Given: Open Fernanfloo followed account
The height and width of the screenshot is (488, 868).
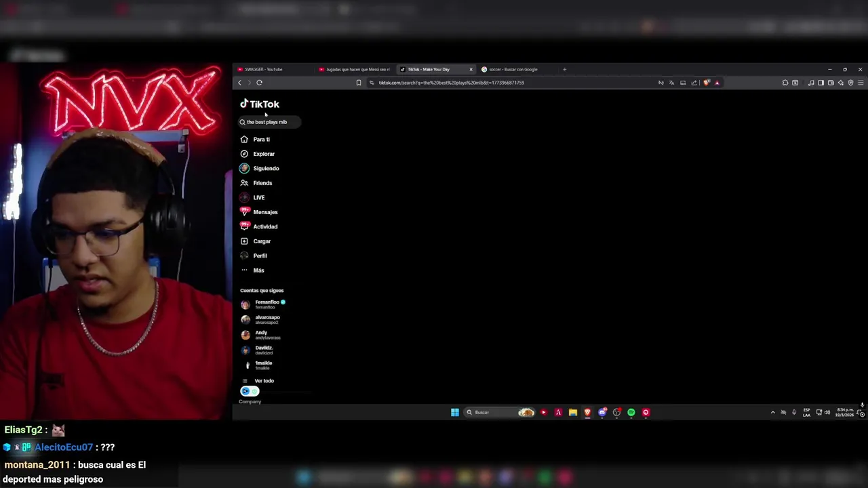Looking at the screenshot, I should [264, 304].
